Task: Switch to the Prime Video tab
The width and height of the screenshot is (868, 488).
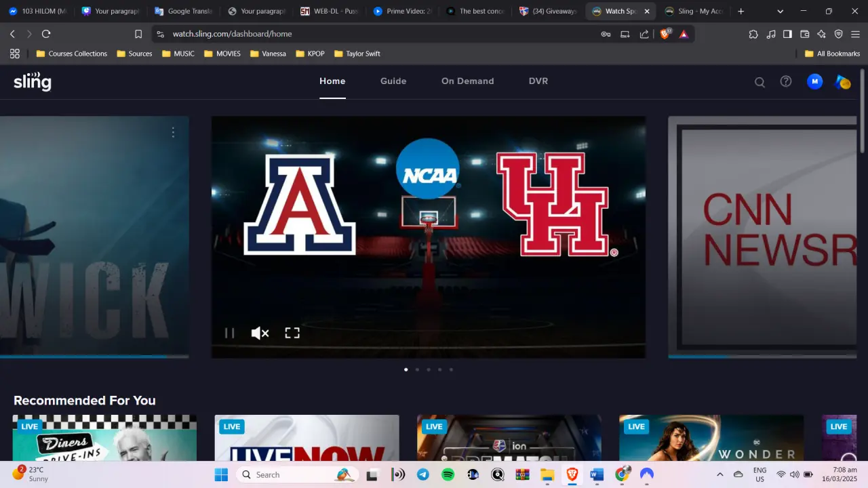Action: [x=403, y=12]
